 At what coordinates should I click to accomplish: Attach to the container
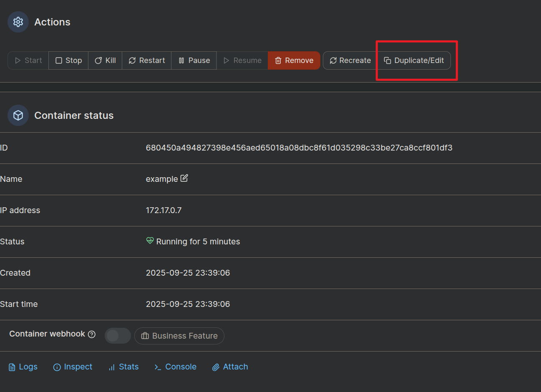pyautogui.click(x=230, y=367)
